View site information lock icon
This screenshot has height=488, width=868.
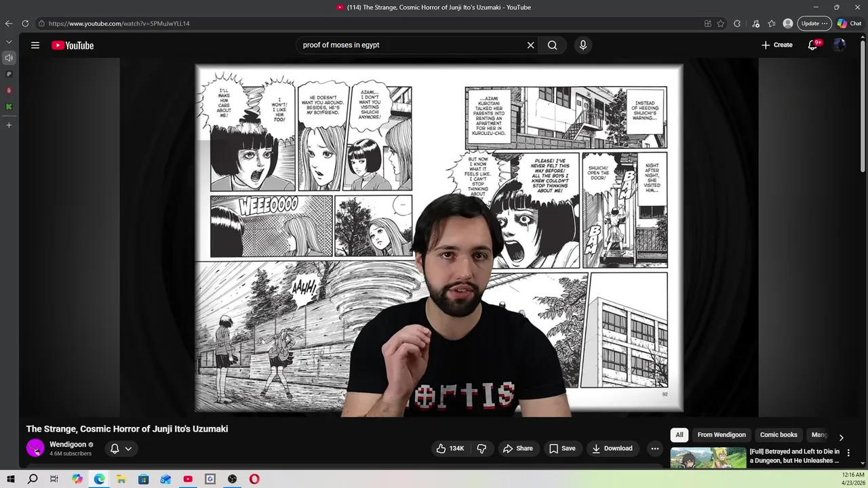coord(41,24)
